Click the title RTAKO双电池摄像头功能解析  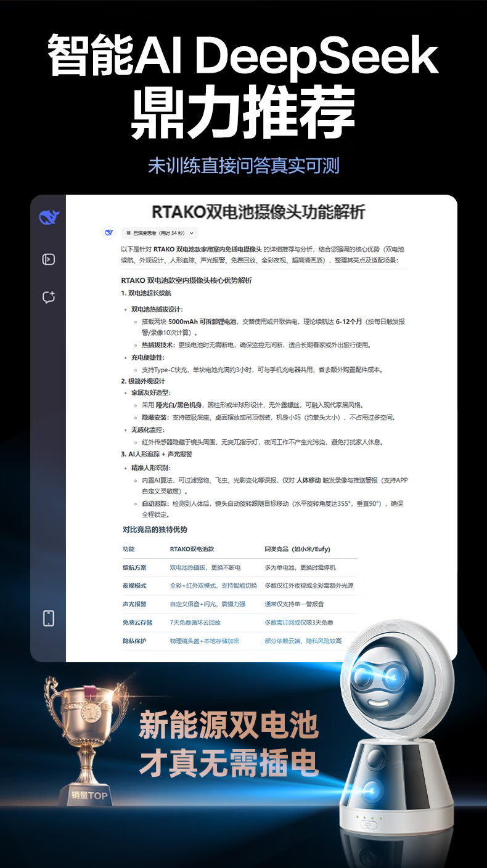coord(258,213)
